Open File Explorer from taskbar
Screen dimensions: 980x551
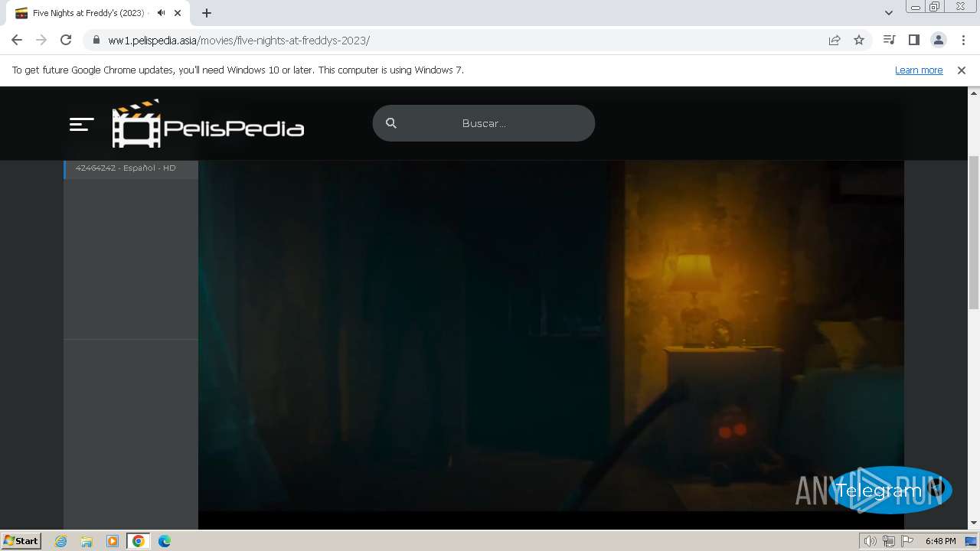(87, 541)
